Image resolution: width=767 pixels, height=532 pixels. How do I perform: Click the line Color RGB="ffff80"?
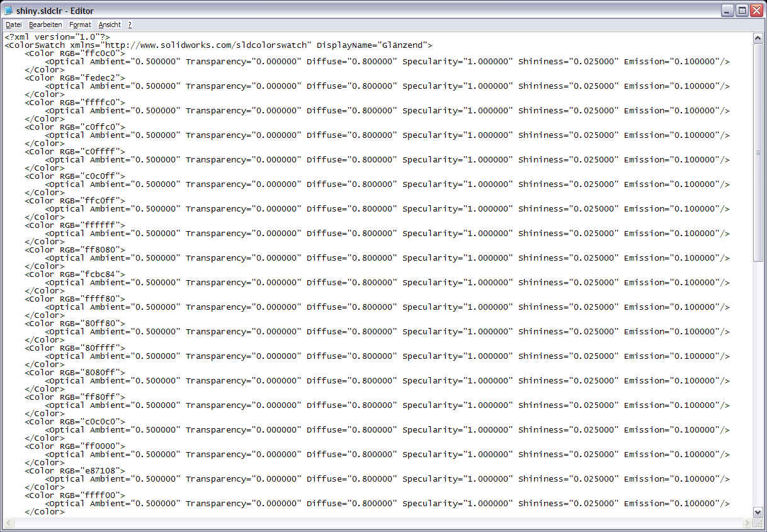[x=75, y=299]
